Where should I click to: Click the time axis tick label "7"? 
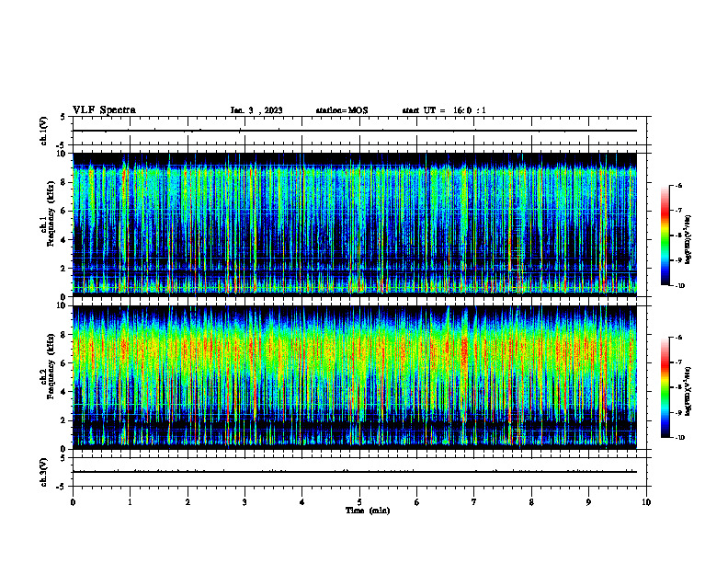pos(474,502)
